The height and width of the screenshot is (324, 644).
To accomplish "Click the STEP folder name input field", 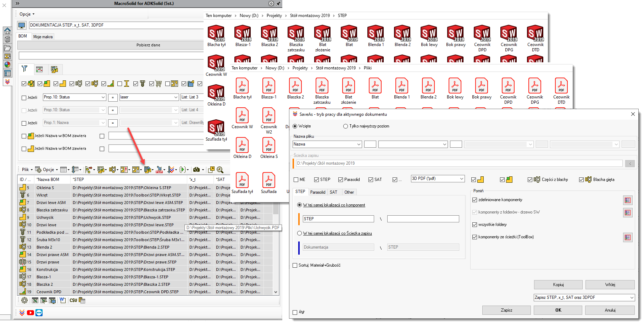I will (x=338, y=219).
